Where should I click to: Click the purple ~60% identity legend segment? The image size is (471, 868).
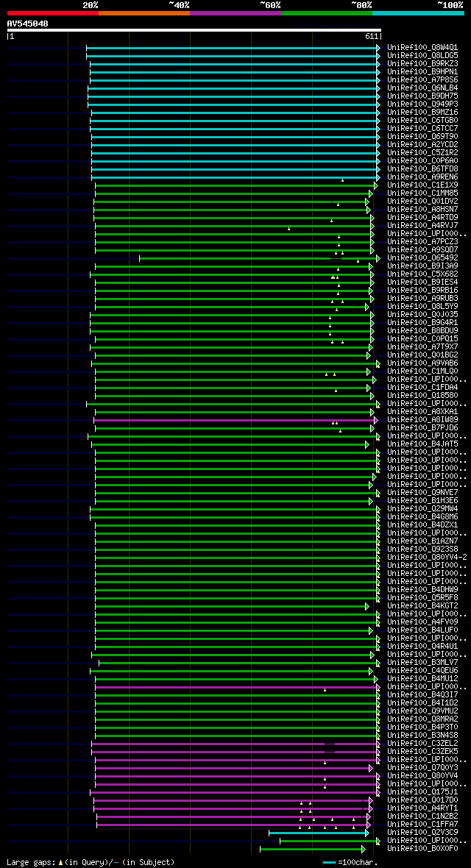[235, 13]
